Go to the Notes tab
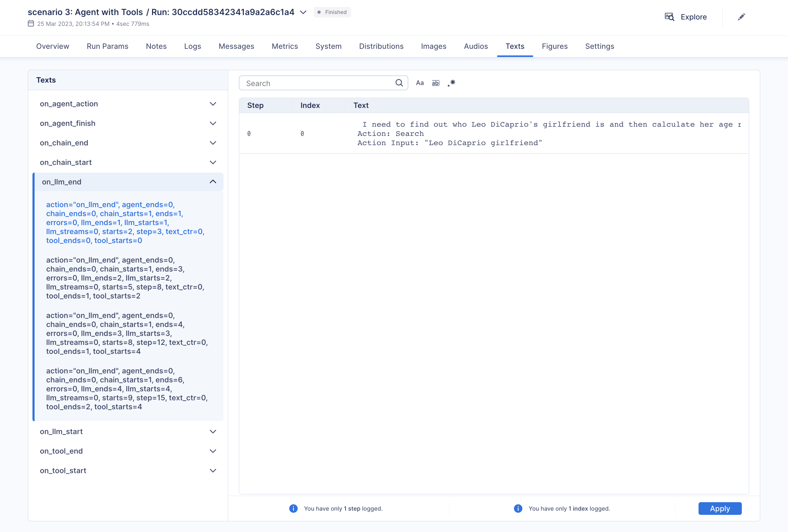Viewport: 788px width, 532px height. (156, 46)
